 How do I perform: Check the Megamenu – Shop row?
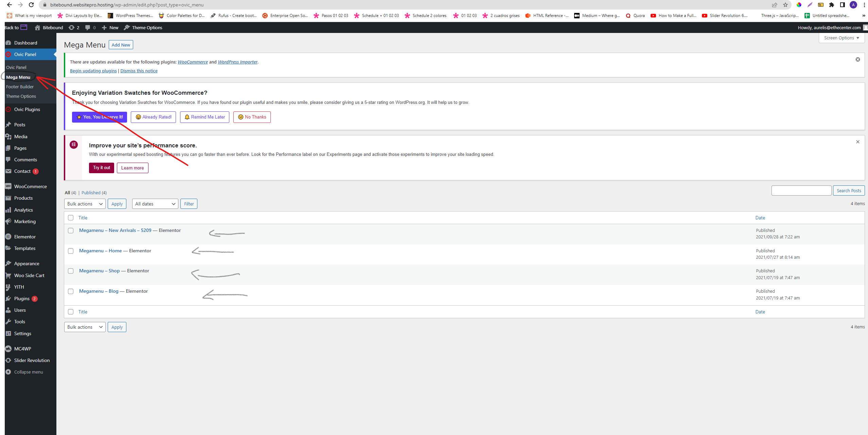click(71, 271)
